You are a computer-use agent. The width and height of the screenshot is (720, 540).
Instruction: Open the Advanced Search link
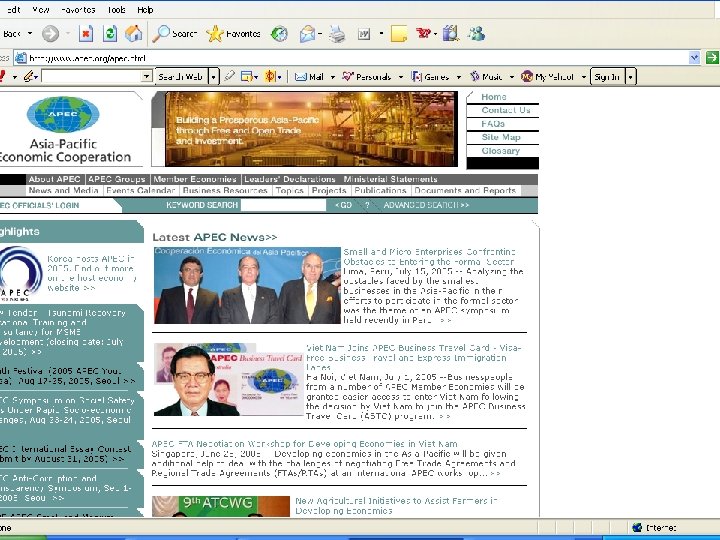pyautogui.click(x=426, y=205)
